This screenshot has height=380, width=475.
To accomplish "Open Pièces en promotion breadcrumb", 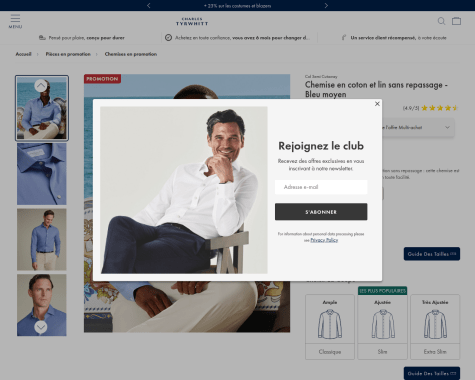I will coord(68,54).
